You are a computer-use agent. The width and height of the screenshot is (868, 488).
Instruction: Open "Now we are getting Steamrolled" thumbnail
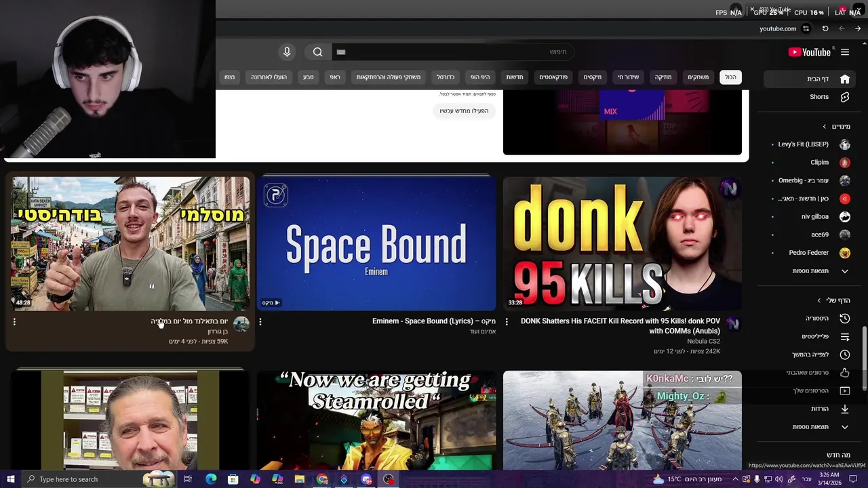pos(376,420)
